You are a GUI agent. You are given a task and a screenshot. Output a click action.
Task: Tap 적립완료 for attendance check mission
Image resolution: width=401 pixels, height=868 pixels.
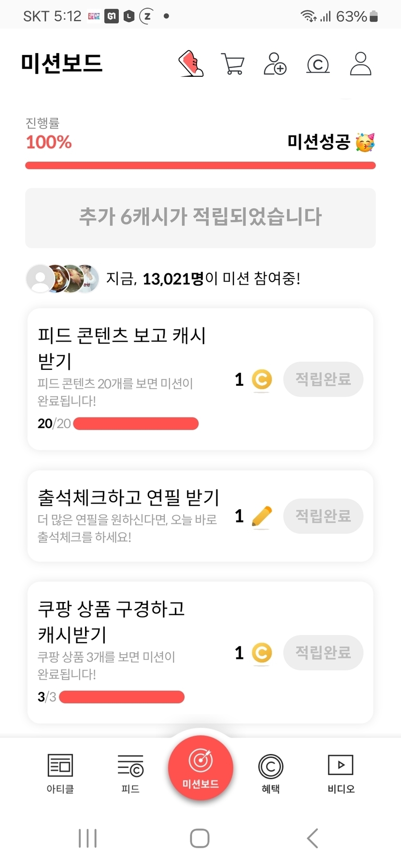click(x=323, y=516)
